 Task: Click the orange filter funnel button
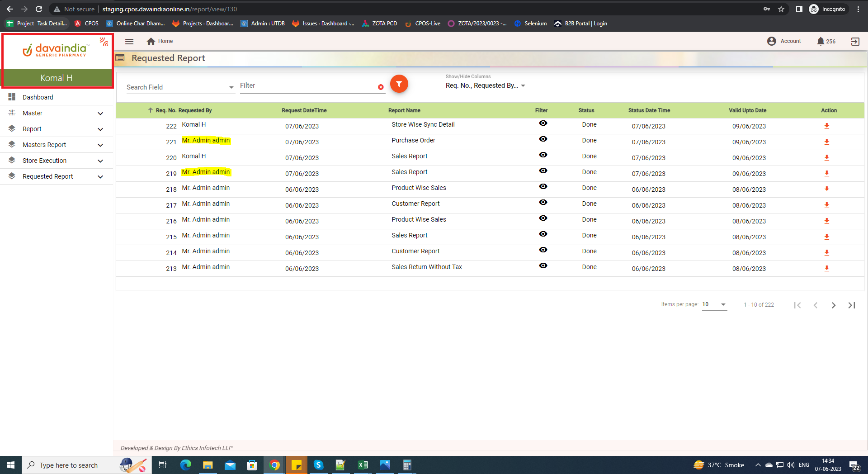399,84
